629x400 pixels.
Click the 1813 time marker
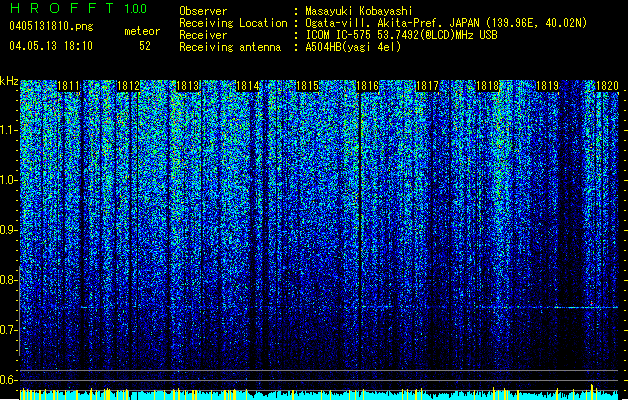pyautogui.click(x=188, y=86)
